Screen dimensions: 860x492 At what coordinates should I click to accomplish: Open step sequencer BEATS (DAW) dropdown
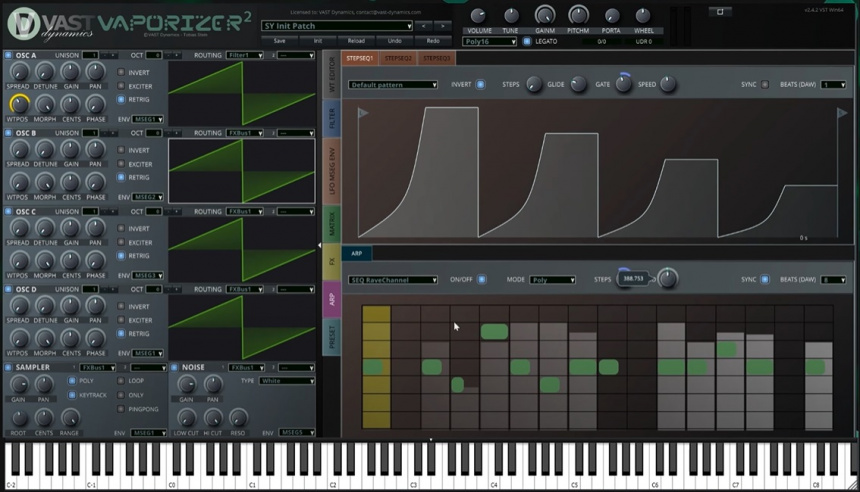tap(833, 84)
